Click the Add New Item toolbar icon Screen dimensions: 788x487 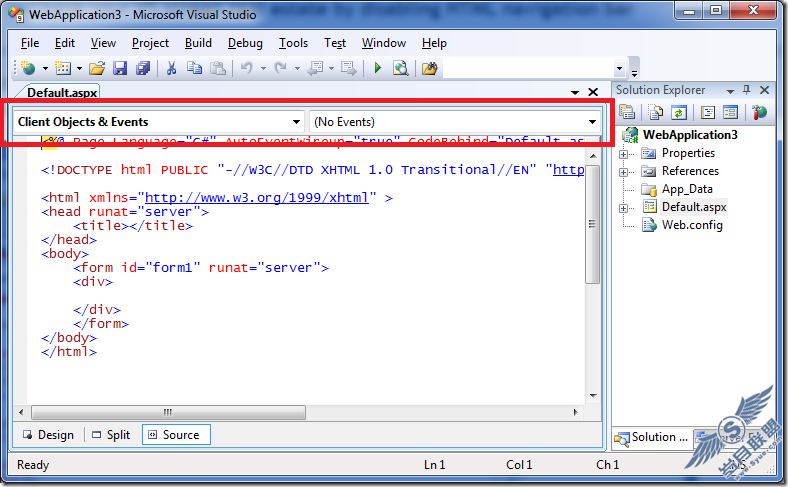(63, 68)
